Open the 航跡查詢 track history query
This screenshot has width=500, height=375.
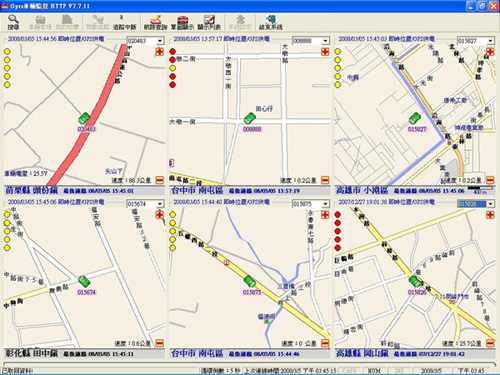[x=155, y=22]
